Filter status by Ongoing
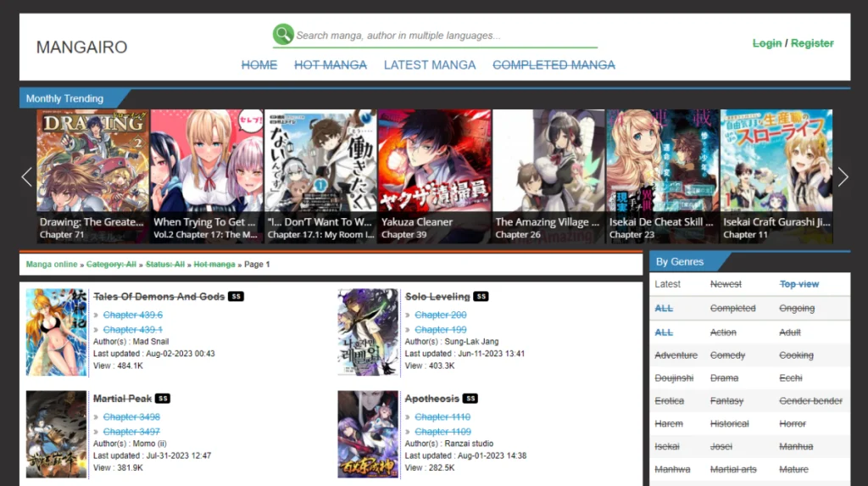868x486 pixels. (797, 308)
